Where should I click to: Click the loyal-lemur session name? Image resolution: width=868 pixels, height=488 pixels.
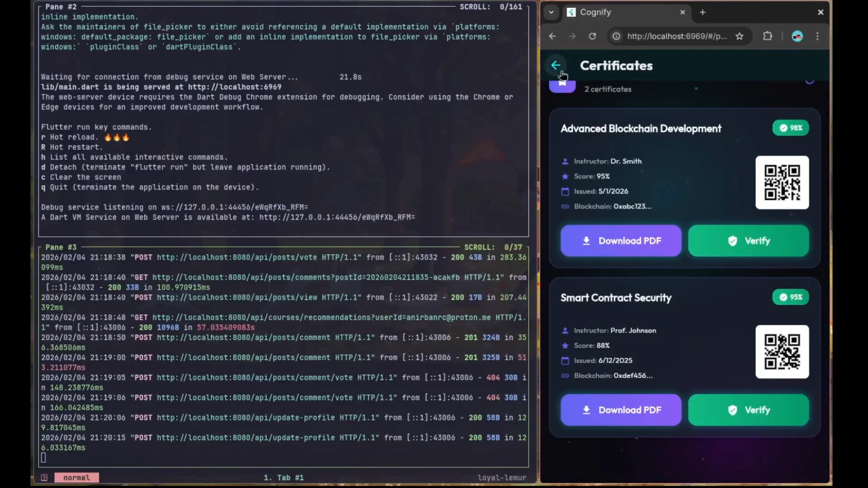502,478
